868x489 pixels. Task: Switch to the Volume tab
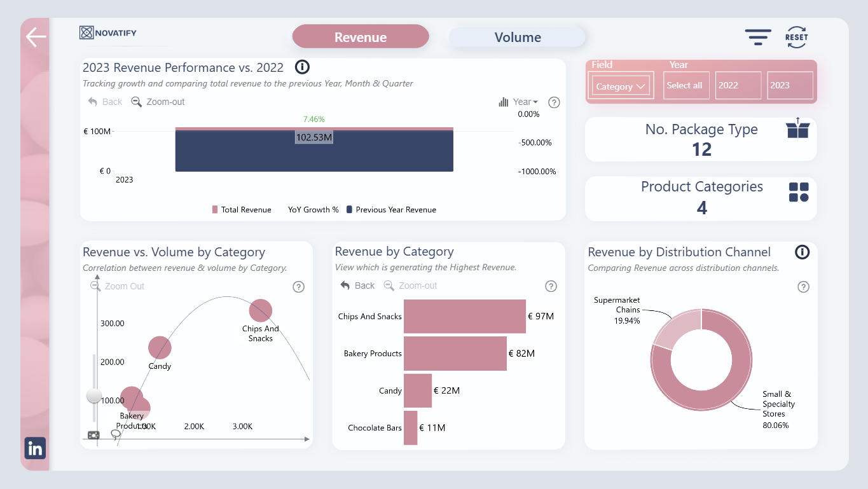pos(517,37)
